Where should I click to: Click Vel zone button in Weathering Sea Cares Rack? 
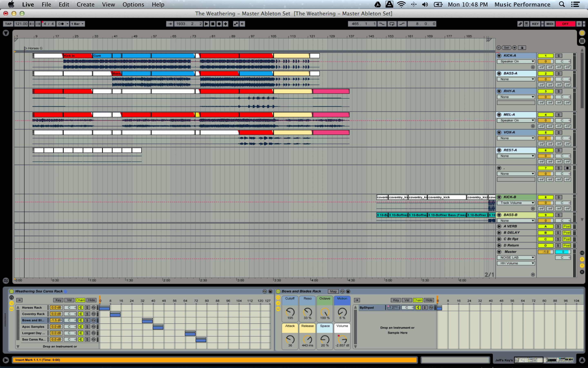coord(69,300)
